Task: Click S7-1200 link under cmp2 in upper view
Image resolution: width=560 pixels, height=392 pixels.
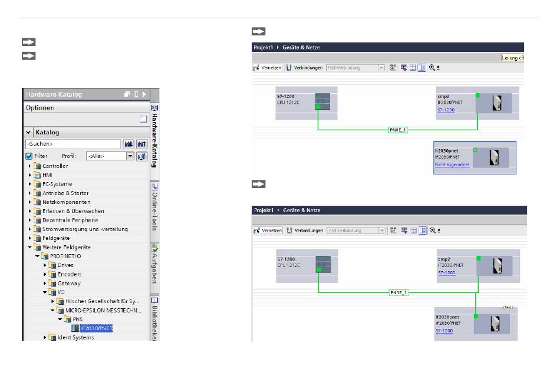Action: tap(446, 110)
